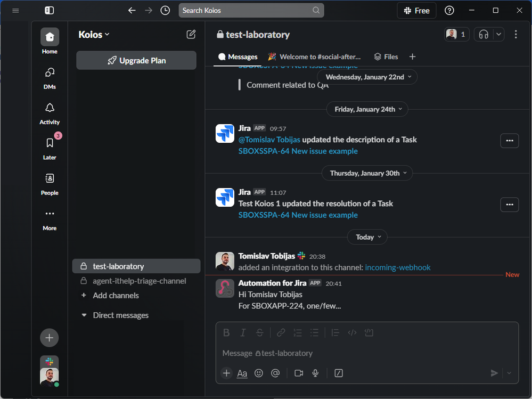
Task: Open more actions for 11:07 Jira message
Action: point(509,205)
